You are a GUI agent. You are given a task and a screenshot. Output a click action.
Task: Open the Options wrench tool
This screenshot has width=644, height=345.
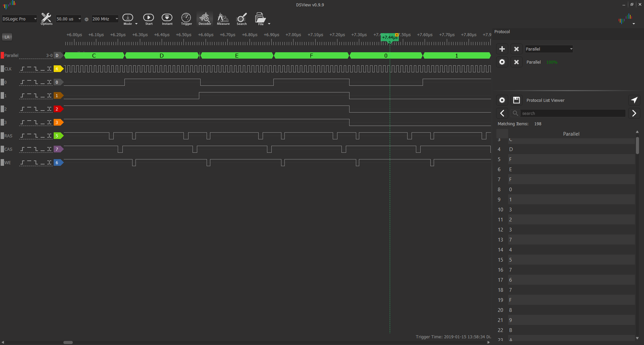(46, 19)
